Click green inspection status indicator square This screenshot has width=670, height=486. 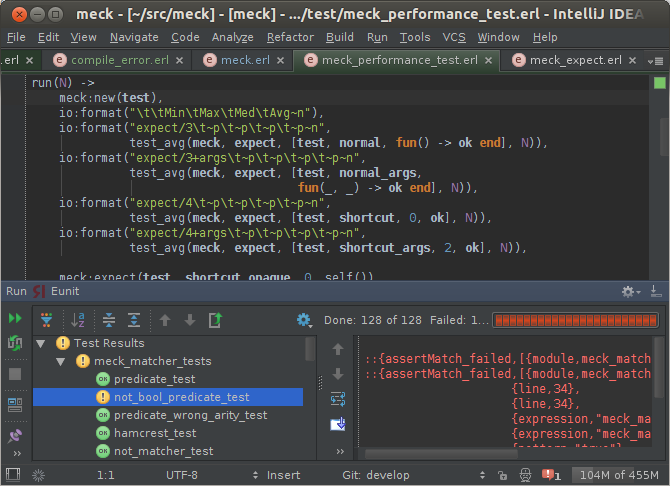660,83
